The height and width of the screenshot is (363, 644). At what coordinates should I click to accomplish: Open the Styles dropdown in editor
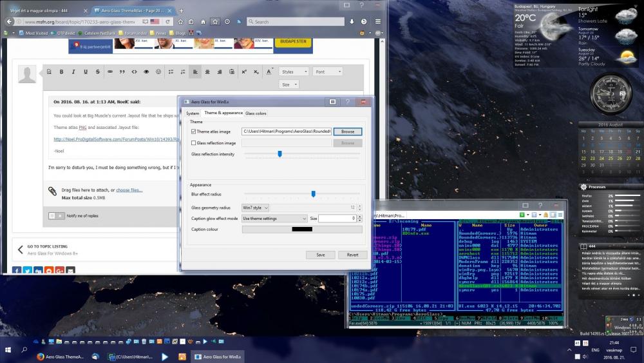pyautogui.click(x=294, y=72)
